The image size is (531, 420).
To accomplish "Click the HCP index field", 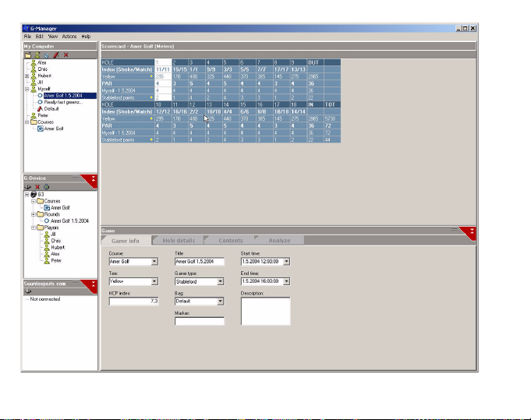I will tap(134, 302).
